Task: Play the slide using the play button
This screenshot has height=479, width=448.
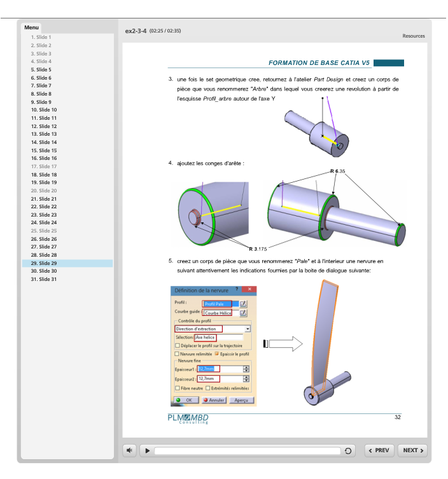Action: pos(148,450)
